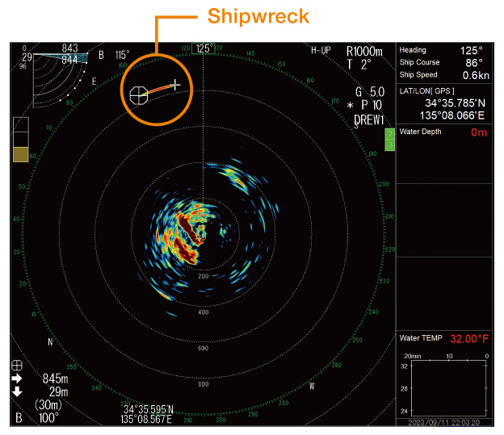Click the B 100° bearing at bottom left

click(37, 418)
